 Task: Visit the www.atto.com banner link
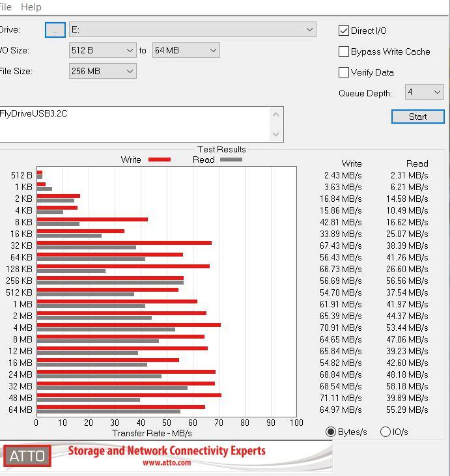pos(167,463)
